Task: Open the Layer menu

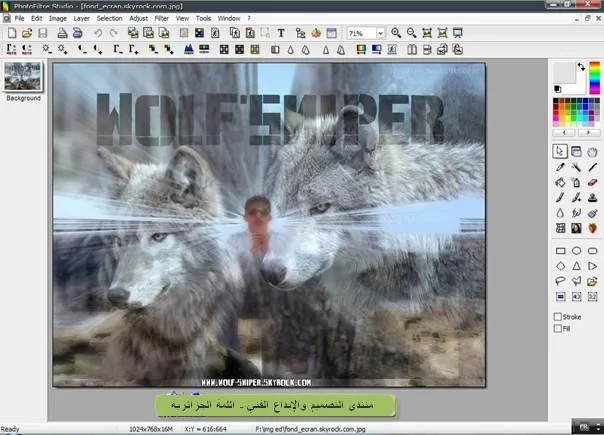Action: (x=81, y=18)
